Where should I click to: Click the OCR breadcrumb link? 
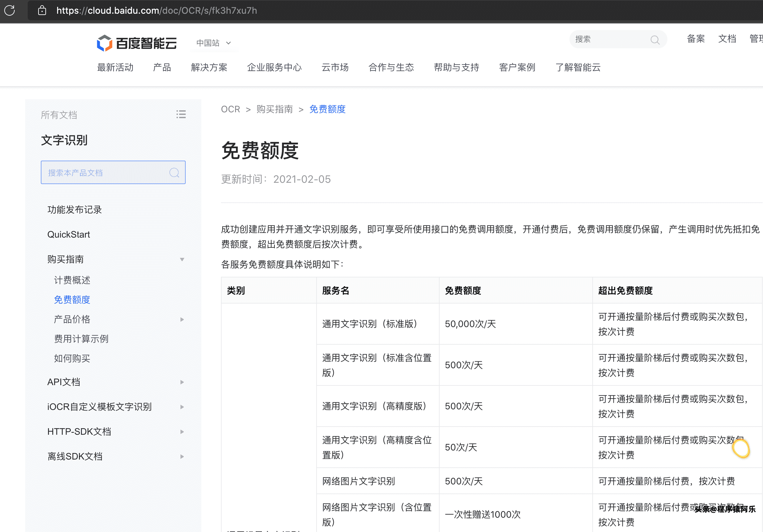coord(230,109)
